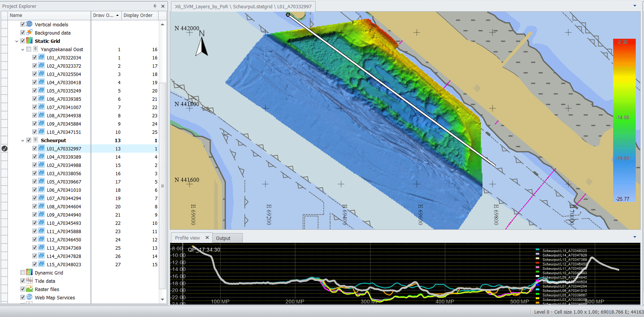Switch to the Output tab
This screenshot has width=644, height=317.
pyautogui.click(x=223, y=238)
